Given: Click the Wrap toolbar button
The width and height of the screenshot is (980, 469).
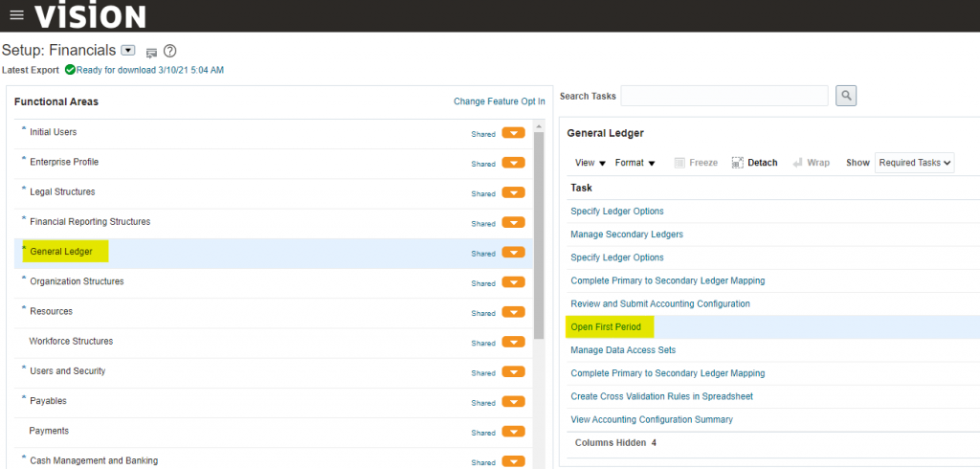Looking at the screenshot, I should pyautogui.click(x=811, y=163).
